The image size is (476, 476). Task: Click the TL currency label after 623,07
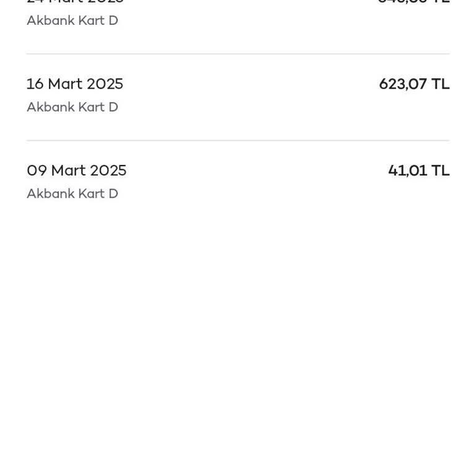pos(440,84)
